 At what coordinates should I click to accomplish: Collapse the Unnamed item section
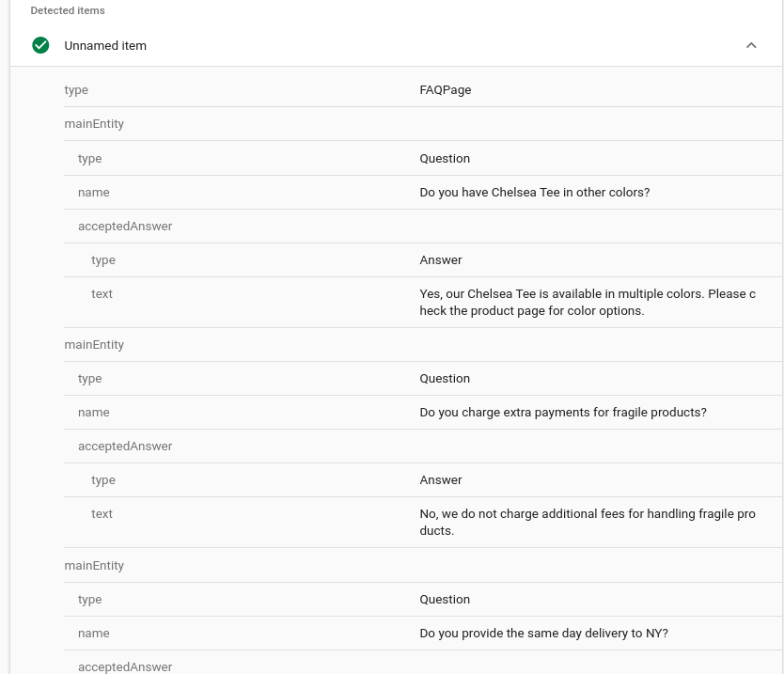(751, 45)
